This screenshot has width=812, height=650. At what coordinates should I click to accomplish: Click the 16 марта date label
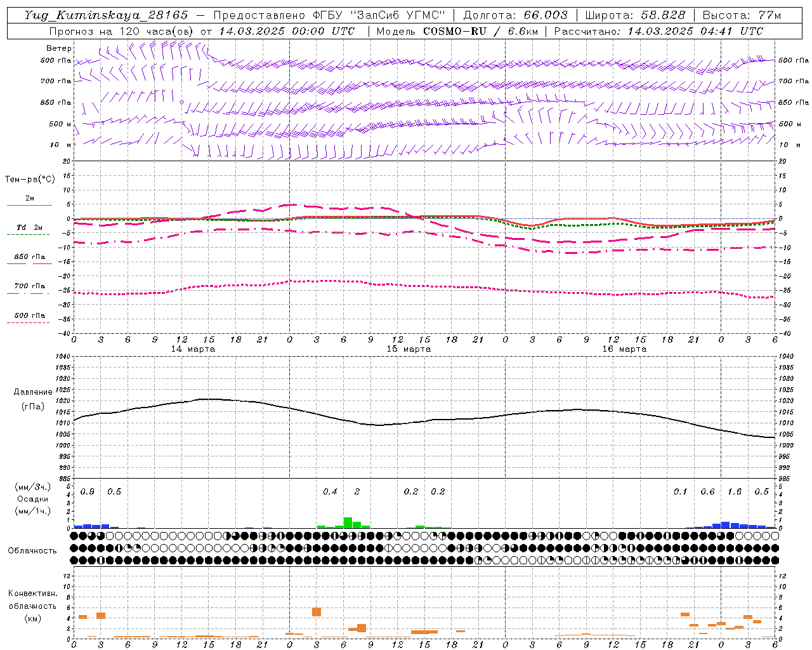pos(625,349)
